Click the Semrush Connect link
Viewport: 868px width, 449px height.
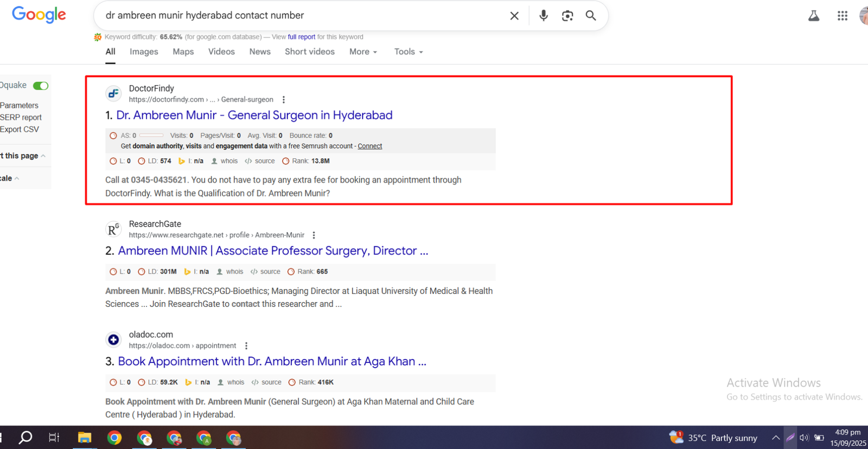click(369, 146)
